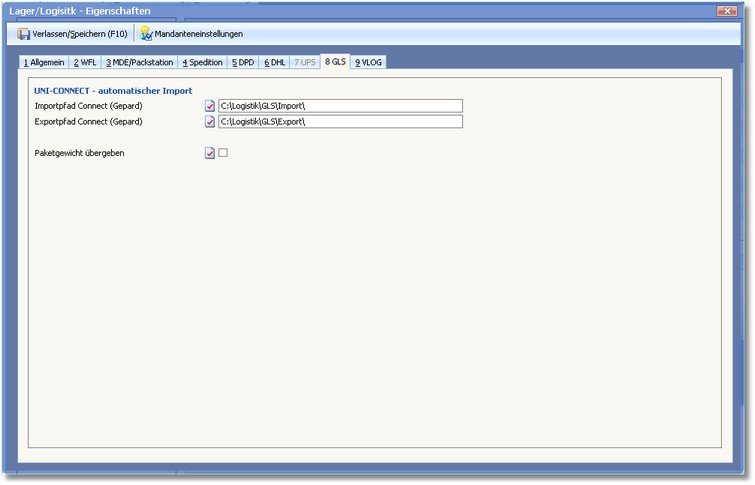This screenshot has height=485, width=755.
Task: Click the greyed-out 7 UPS tab
Action: coord(305,62)
